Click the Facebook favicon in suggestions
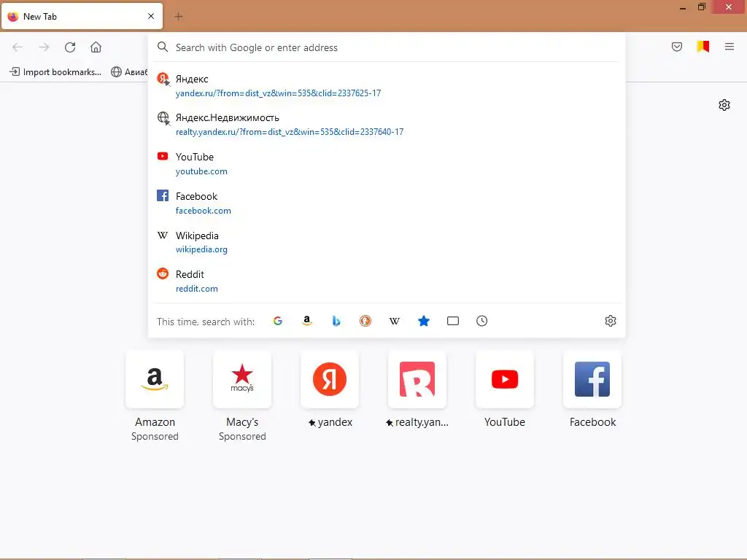747x560 pixels. click(163, 195)
